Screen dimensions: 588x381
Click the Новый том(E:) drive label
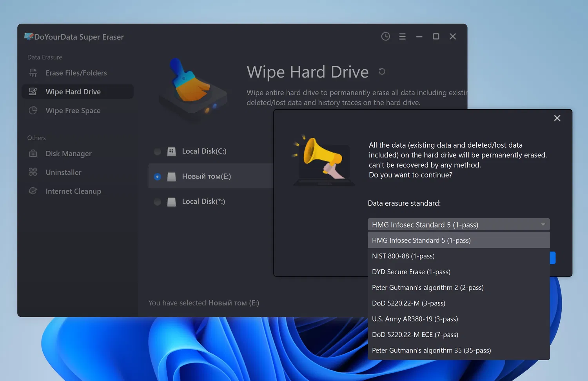pyautogui.click(x=207, y=176)
